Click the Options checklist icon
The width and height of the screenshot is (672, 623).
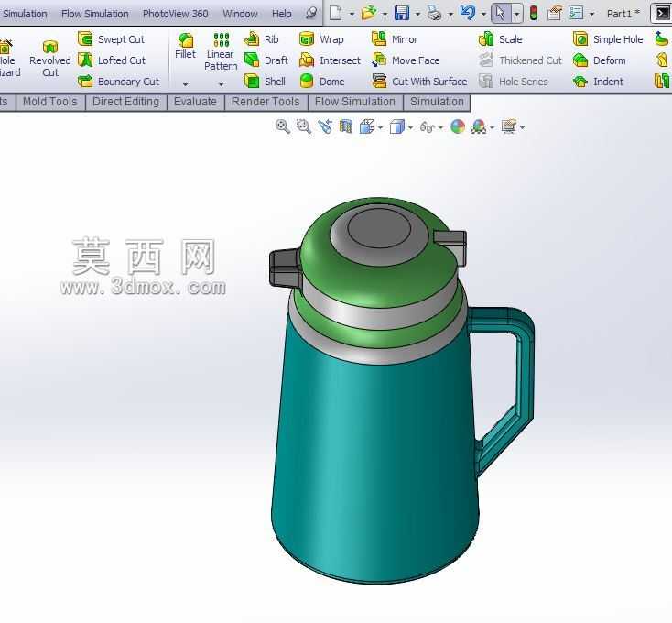click(x=576, y=14)
